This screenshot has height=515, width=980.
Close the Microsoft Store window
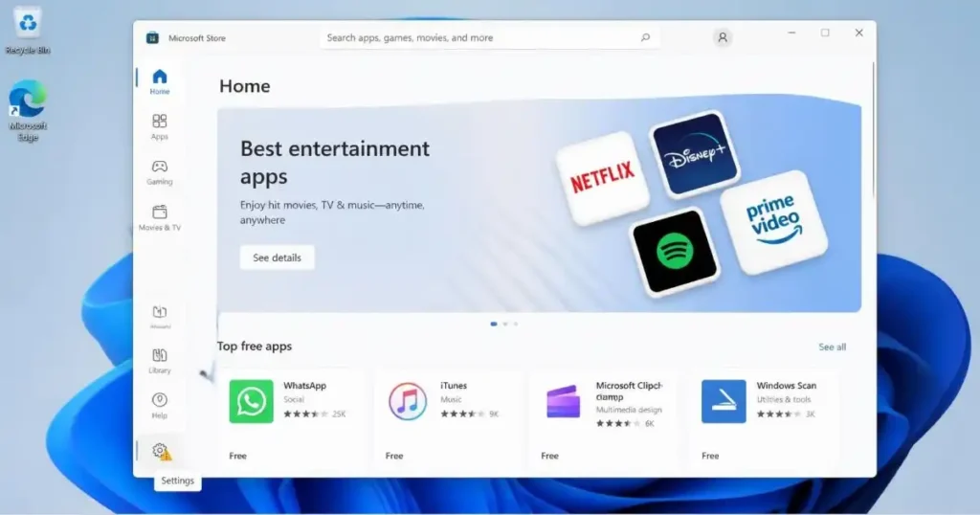click(x=858, y=33)
